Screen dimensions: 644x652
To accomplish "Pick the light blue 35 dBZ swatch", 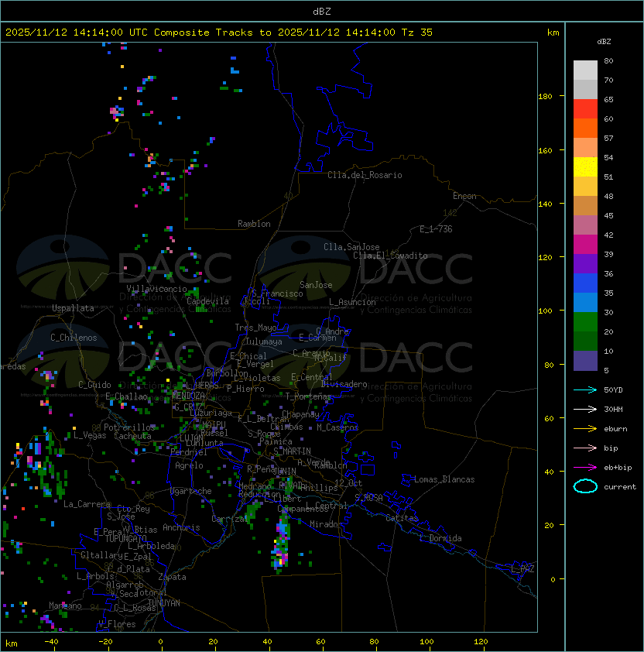I will tap(585, 302).
